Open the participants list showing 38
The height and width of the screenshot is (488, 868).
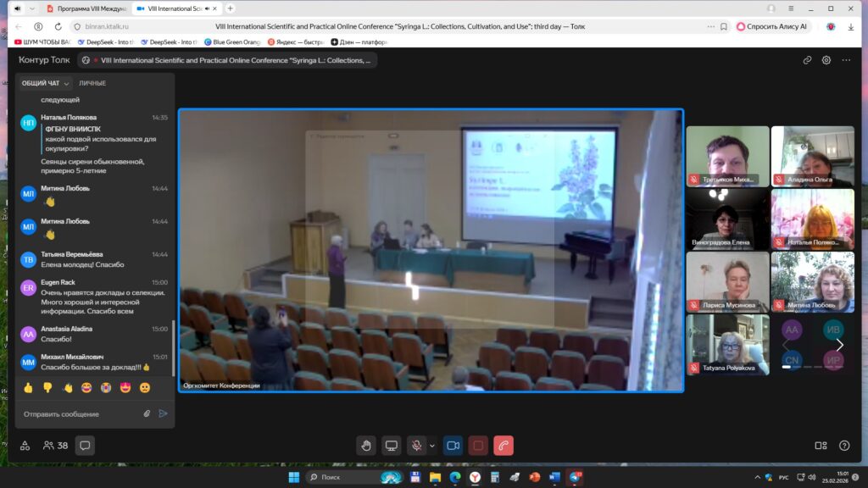tap(55, 446)
